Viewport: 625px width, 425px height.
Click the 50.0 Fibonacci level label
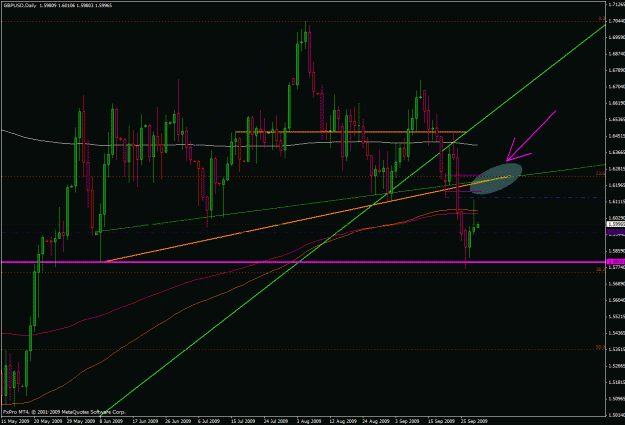coord(600,347)
